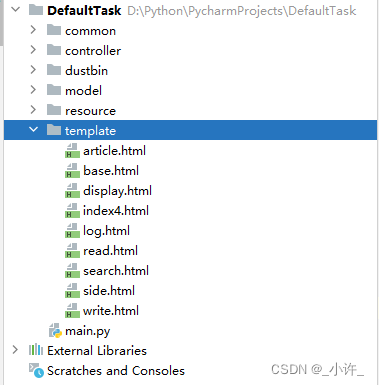379x385 pixels.
Task: Click the template folder icon
Action: (54, 130)
